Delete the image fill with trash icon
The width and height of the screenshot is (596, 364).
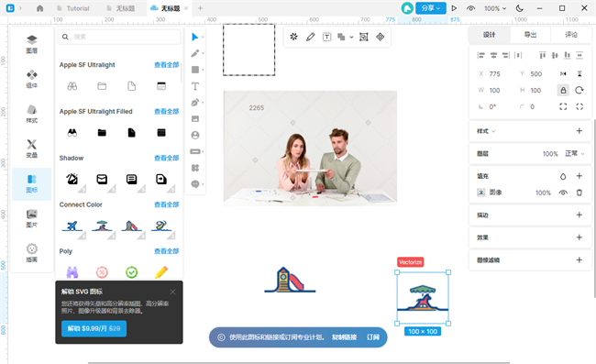point(579,193)
